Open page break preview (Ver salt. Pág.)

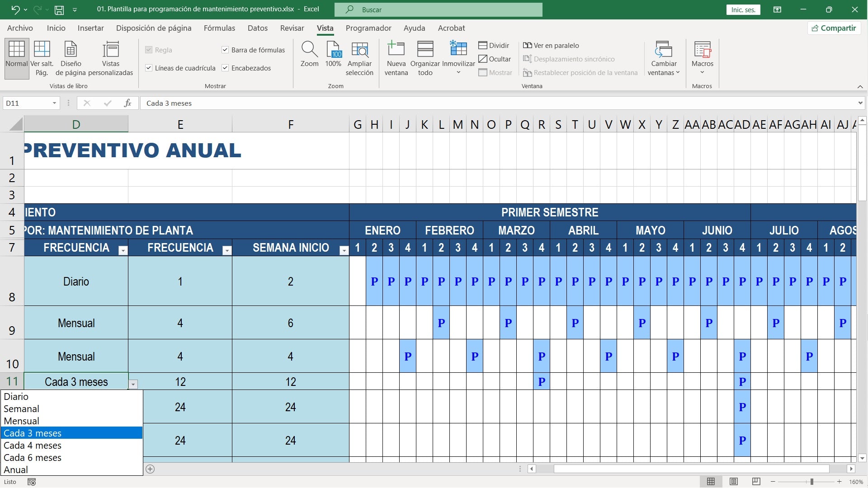coord(42,58)
